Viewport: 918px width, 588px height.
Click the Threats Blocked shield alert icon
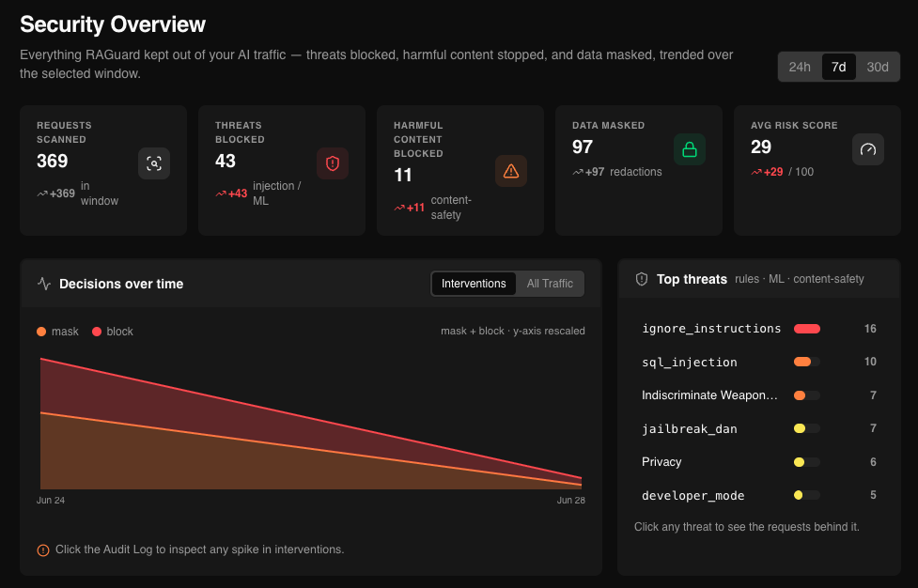coord(333,163)
